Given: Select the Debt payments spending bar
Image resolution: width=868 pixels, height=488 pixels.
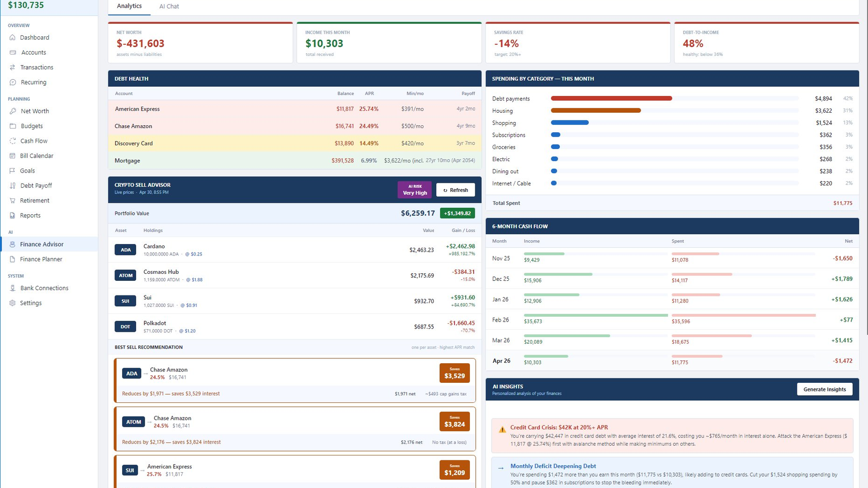Looking at the screenshot, I should pos(611,98).
